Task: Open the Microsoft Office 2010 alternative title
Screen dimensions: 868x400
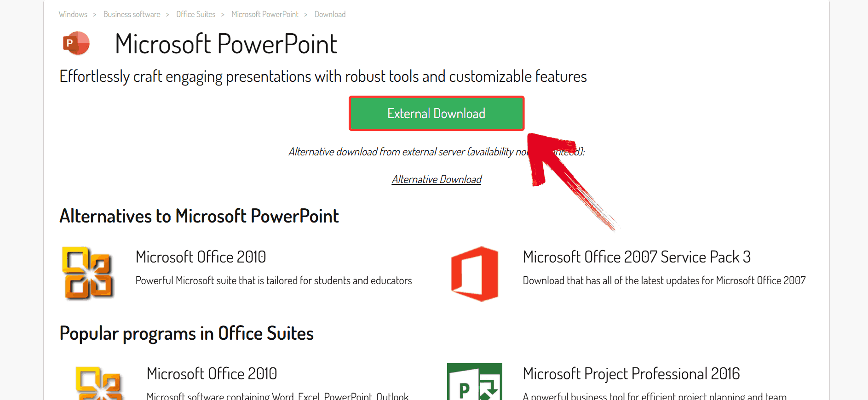Action: (201, 257)
